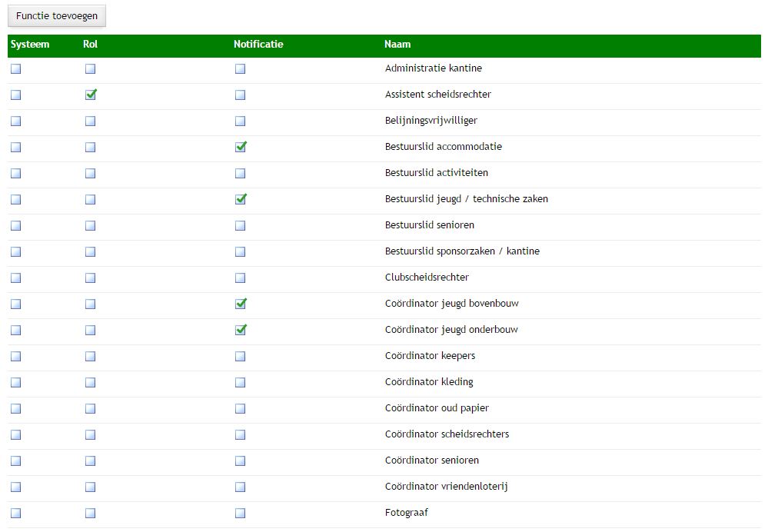Enable Notificatie for Fotograaf
Viewport: 768px width, 532px height.
pyautogui.click(x=241, y=513)
